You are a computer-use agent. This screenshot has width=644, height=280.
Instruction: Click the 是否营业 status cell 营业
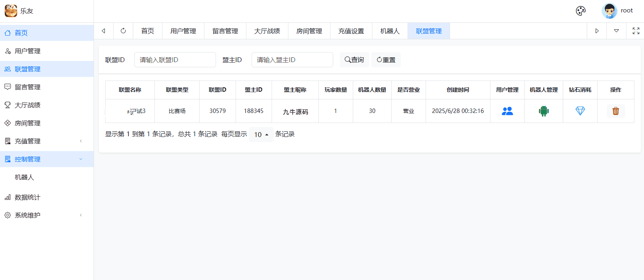pyautogui.click(x=408, y=111)
